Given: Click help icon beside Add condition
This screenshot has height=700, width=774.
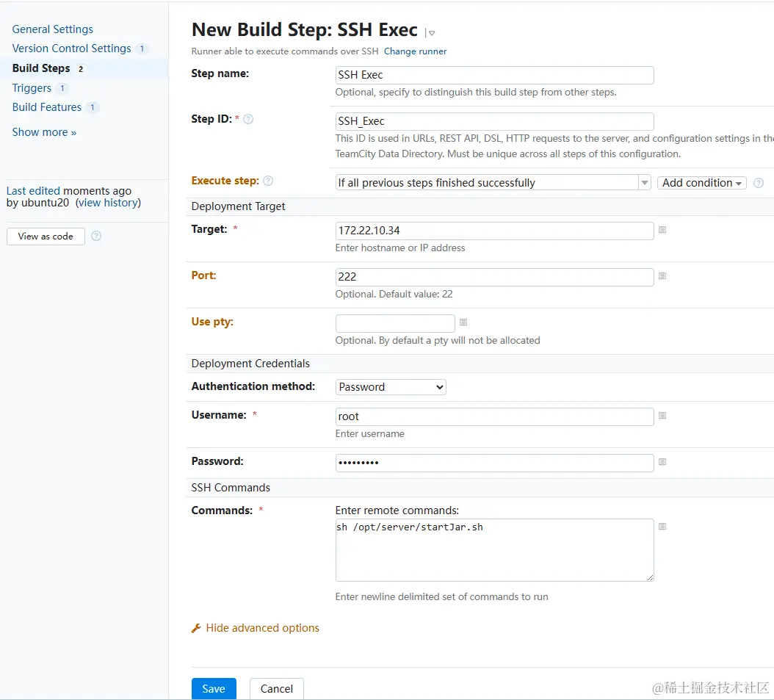Looking at the screenshot, I should coord(759,183).
